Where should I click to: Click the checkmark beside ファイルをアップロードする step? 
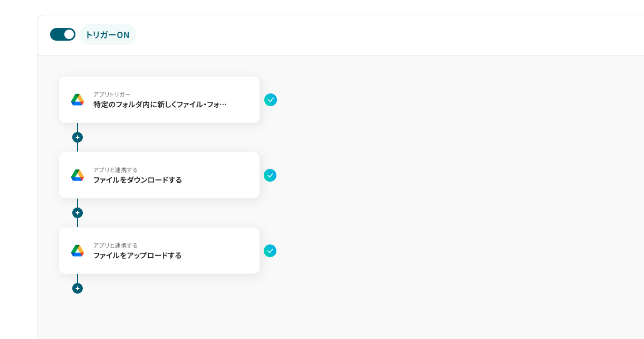click(270, 251)
